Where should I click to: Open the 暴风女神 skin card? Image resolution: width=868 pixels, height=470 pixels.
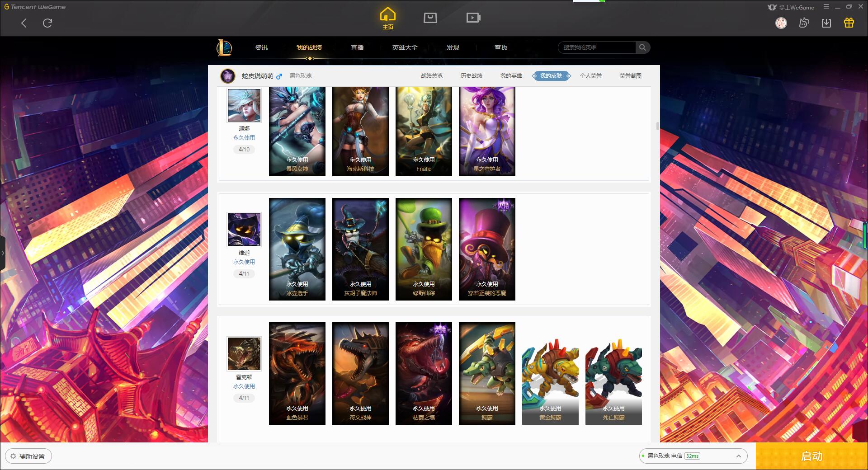pos(297,131)
